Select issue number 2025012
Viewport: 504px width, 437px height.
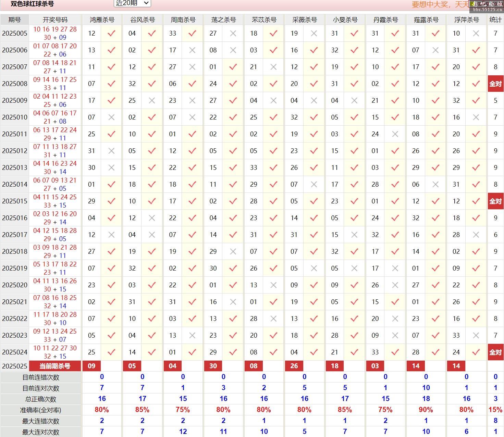point(15,151)
